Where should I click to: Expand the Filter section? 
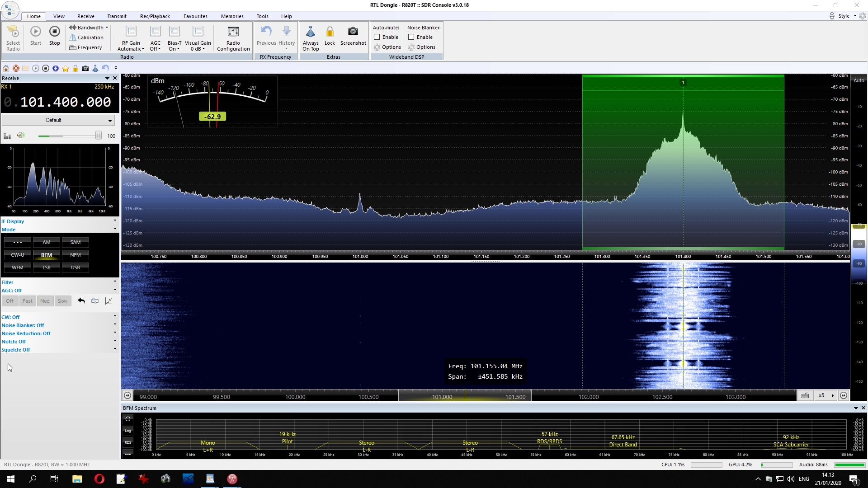coord(59,282)
